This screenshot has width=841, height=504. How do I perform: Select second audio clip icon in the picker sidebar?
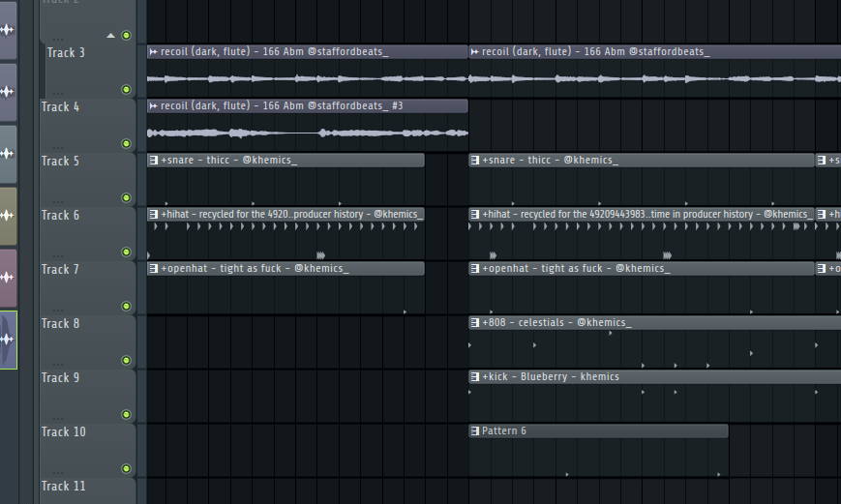coord(8,92)
